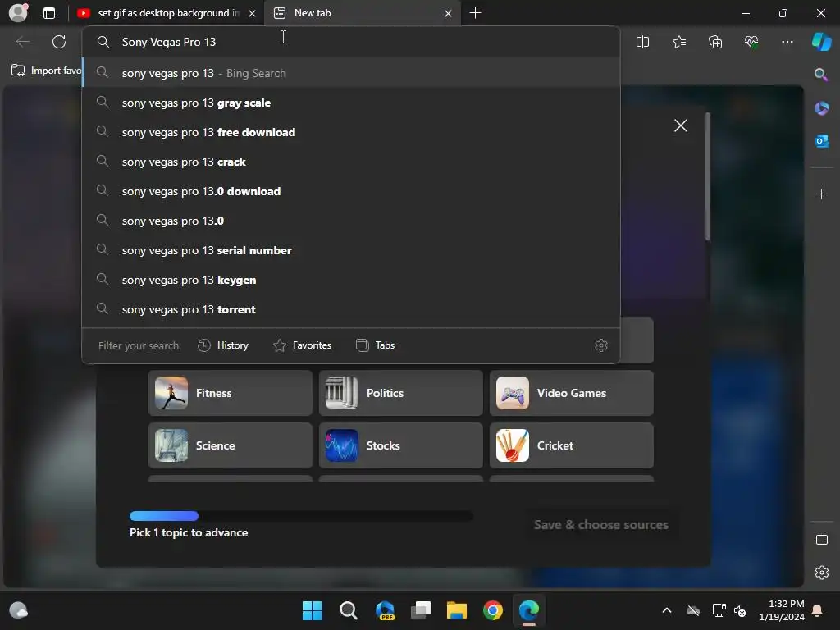Select the Stocks topic card

coord(400,445)
